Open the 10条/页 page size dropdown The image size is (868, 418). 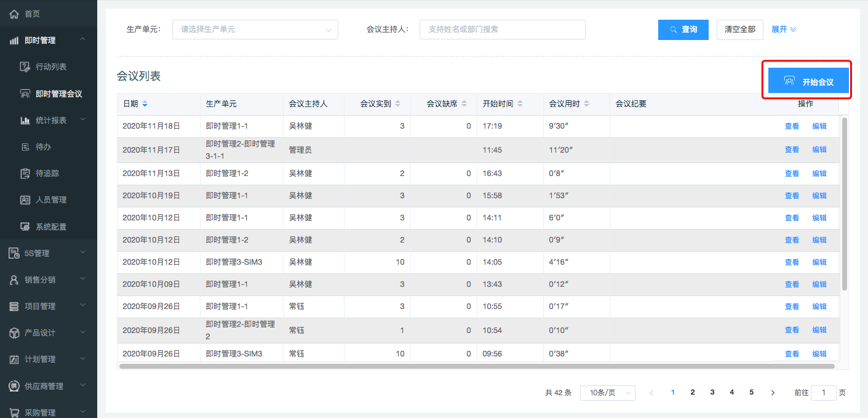[x=607, y=393]
